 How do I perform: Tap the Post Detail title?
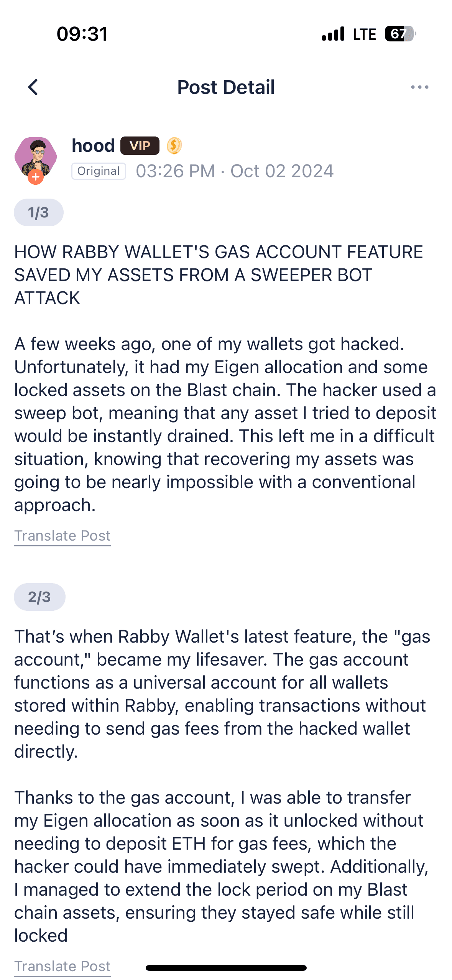click(225, 87)
